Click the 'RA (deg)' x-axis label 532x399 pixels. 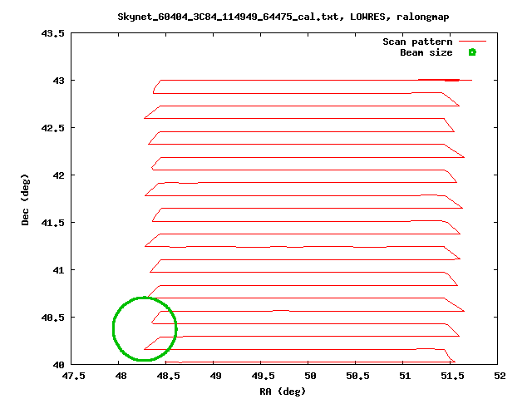pyautogui.click(x=283, y=392)
